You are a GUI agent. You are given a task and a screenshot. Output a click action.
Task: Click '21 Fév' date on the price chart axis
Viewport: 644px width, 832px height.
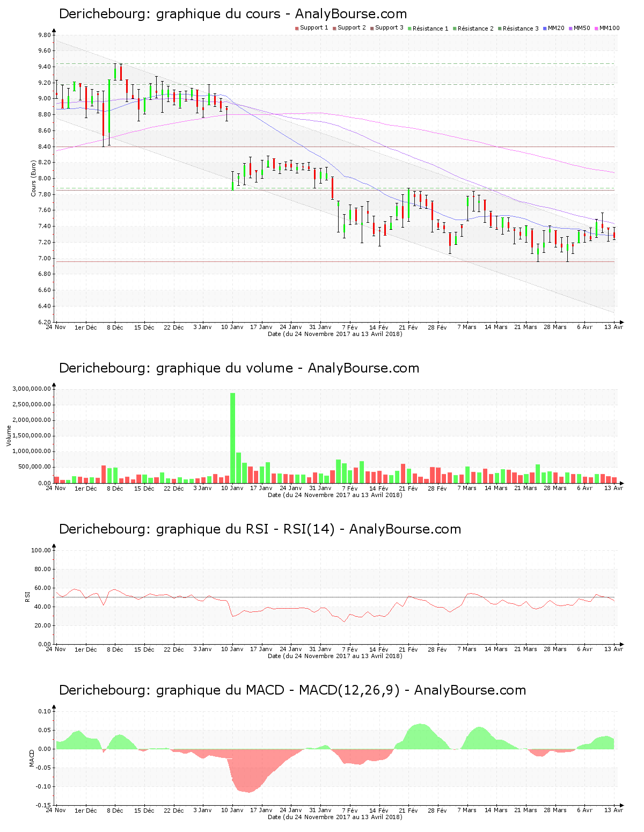coord(408,327)
